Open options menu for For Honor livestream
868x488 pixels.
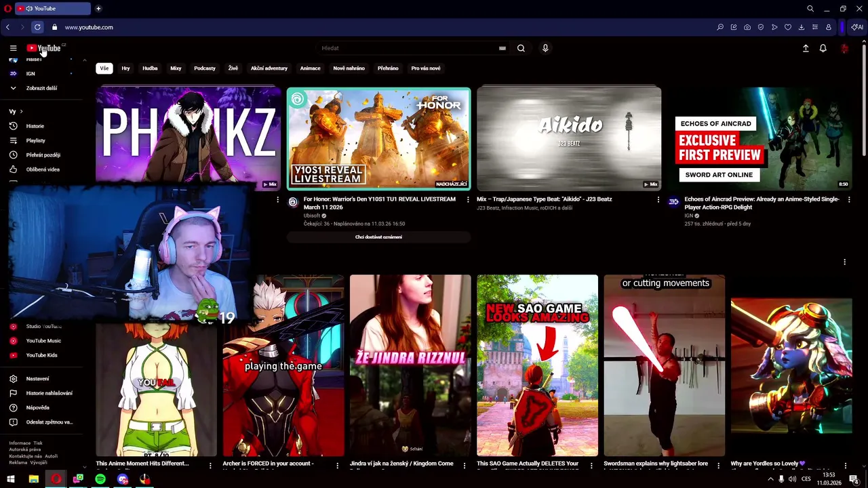pyautogui.click(x=468, y=200)
